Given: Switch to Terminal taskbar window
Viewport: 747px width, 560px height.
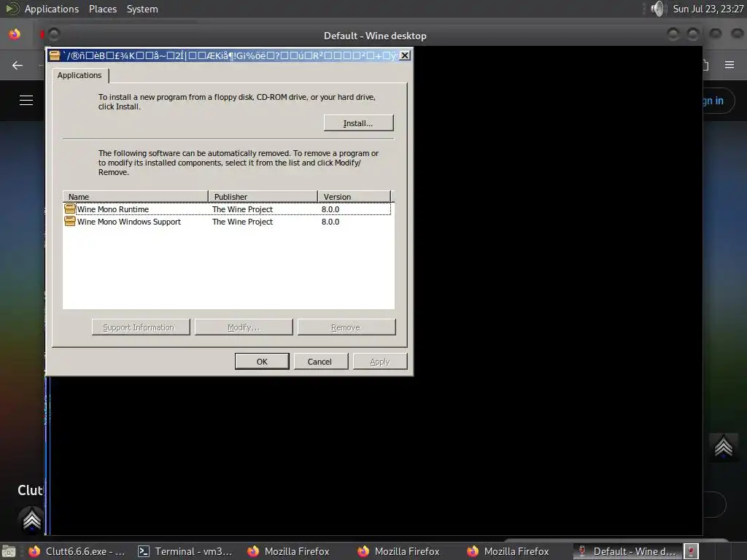Looking at the screenshot, I should (x=185, y=551).
